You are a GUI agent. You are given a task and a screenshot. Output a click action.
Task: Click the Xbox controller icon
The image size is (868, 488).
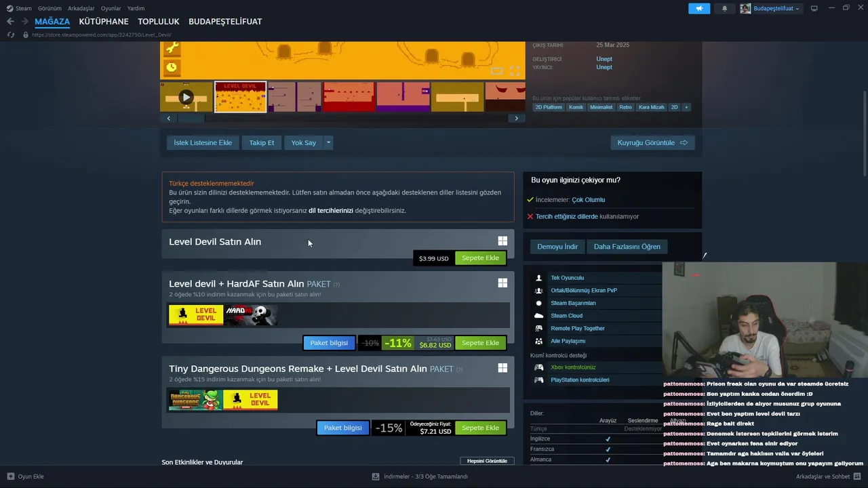tap(538, 367)
